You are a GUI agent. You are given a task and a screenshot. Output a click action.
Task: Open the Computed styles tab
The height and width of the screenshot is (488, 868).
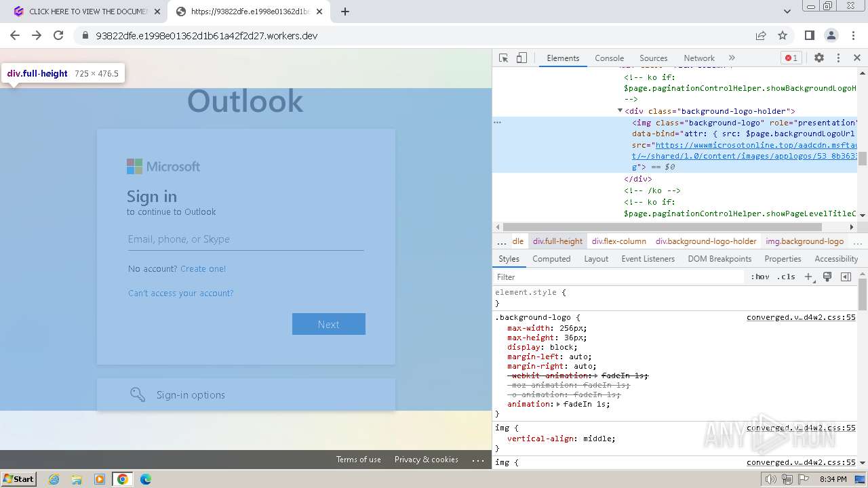click(551, 259)
